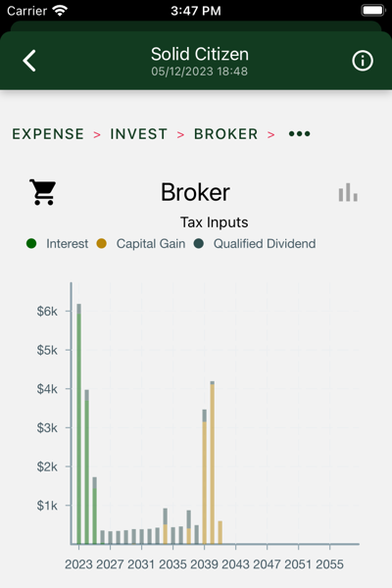Expand breadcrumb with three dots icon
This screenshot has width=392, height=588.
299,134
